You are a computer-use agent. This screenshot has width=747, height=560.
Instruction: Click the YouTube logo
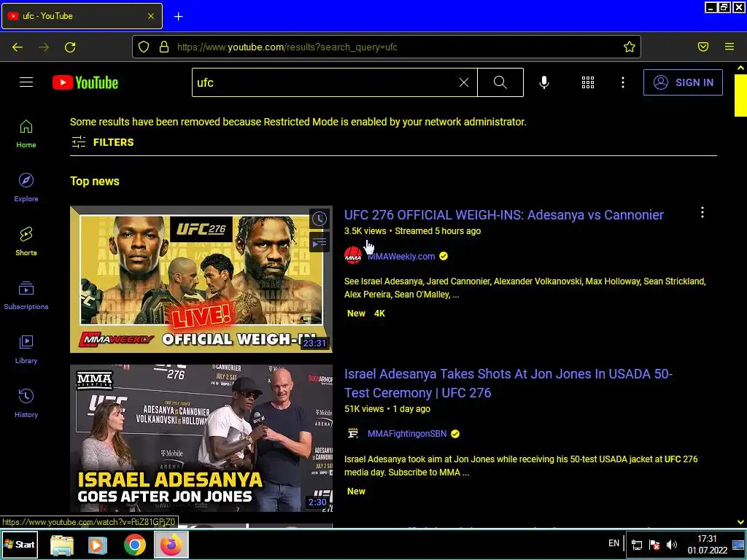tap(85, 82)
